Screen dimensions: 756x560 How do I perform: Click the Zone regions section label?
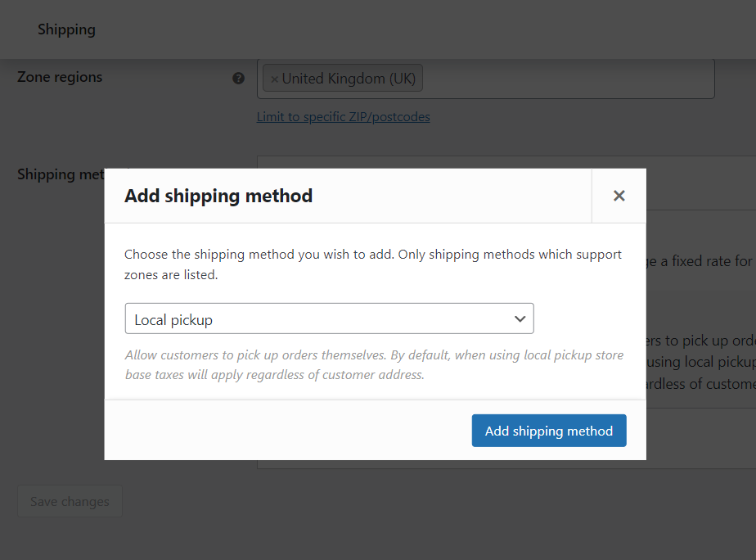(60, 77)
